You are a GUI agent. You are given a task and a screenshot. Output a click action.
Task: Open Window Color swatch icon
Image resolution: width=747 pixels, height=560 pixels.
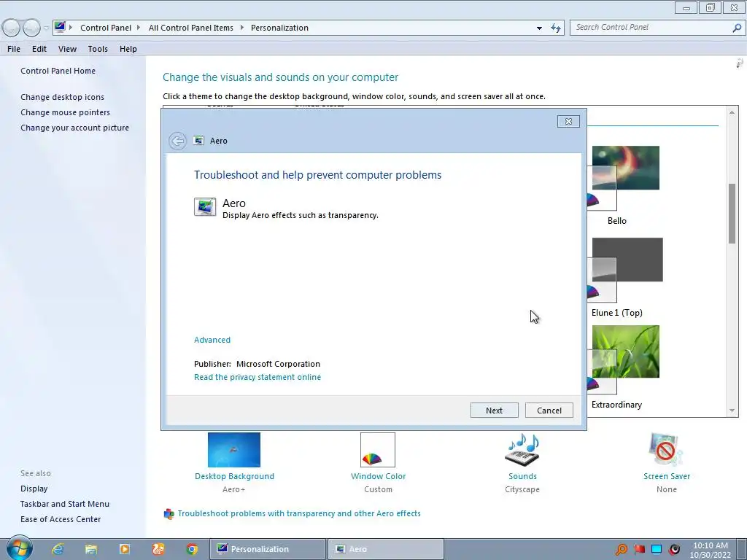coord(378,449)
